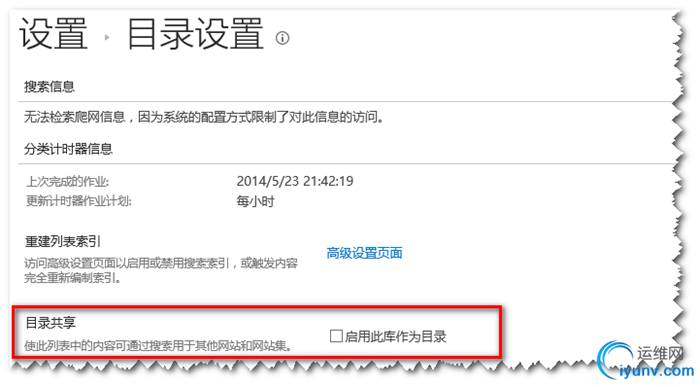
Task: Click the 访问高级设置页面 description paragraph
Action: (x=161, y=270)
